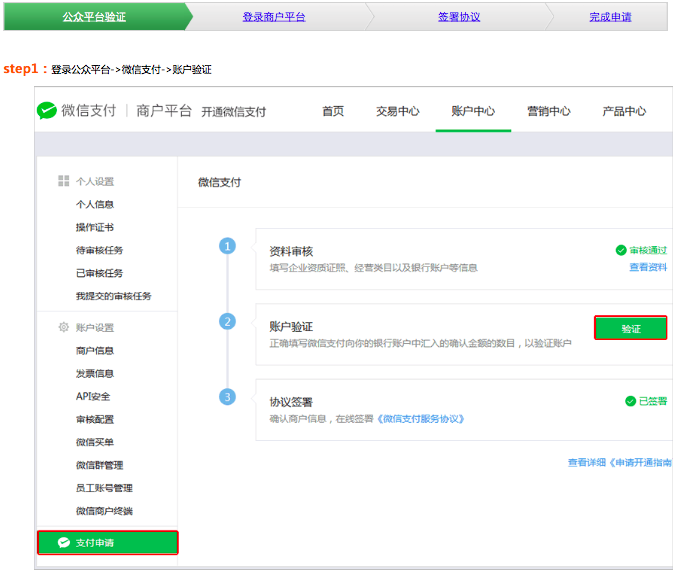
Task: Open the 申请开通指南 details link
Action: [620, 463]
